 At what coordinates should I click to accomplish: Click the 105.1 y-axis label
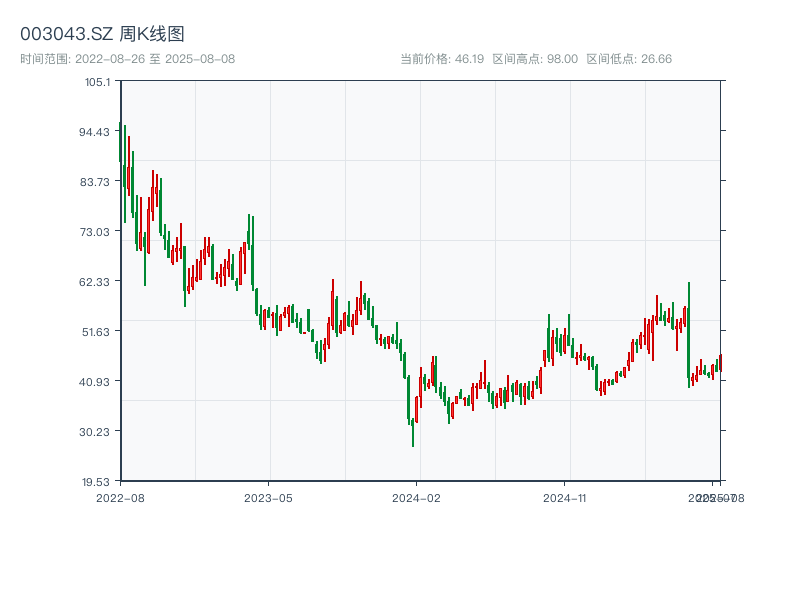98,81
